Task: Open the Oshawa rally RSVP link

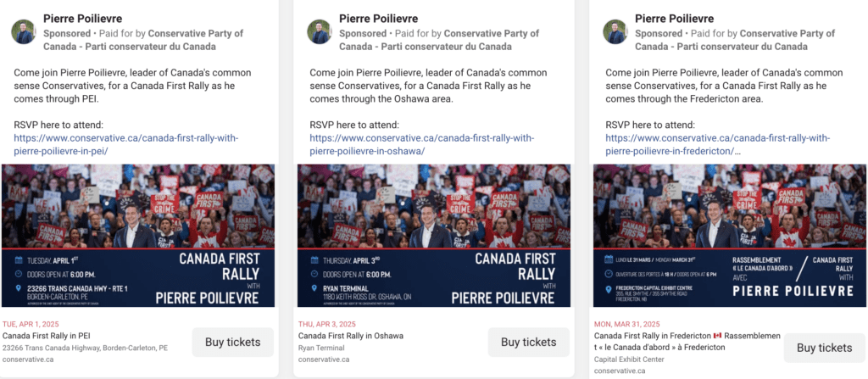Action: click(x=421, y=138)
